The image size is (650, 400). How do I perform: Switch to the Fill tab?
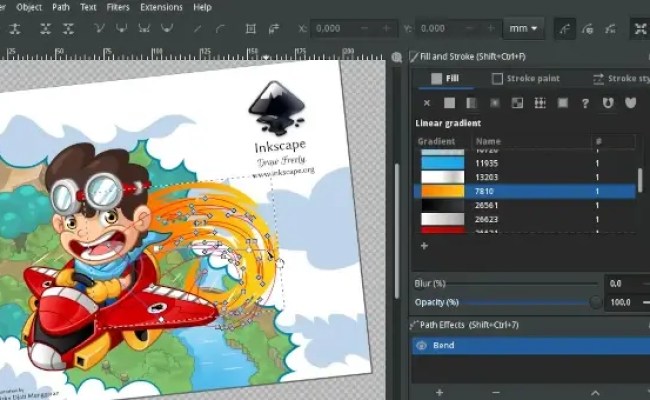(446, 78)
